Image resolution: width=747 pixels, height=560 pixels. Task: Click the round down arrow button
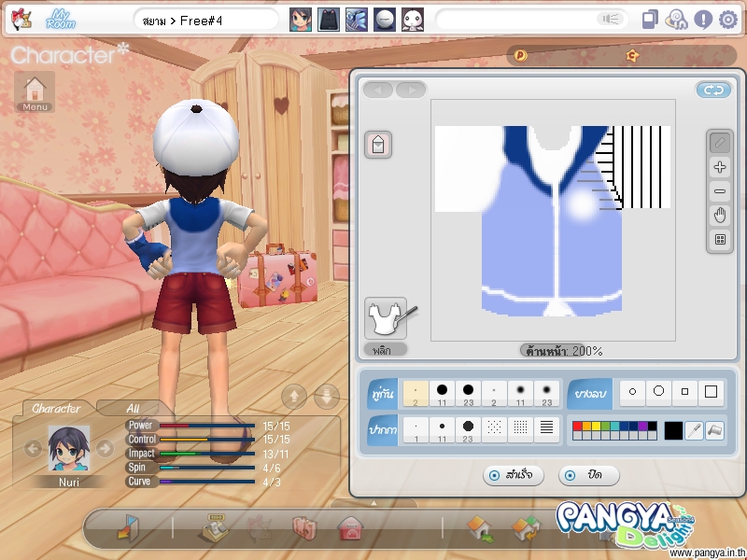[x=327, y=396]
